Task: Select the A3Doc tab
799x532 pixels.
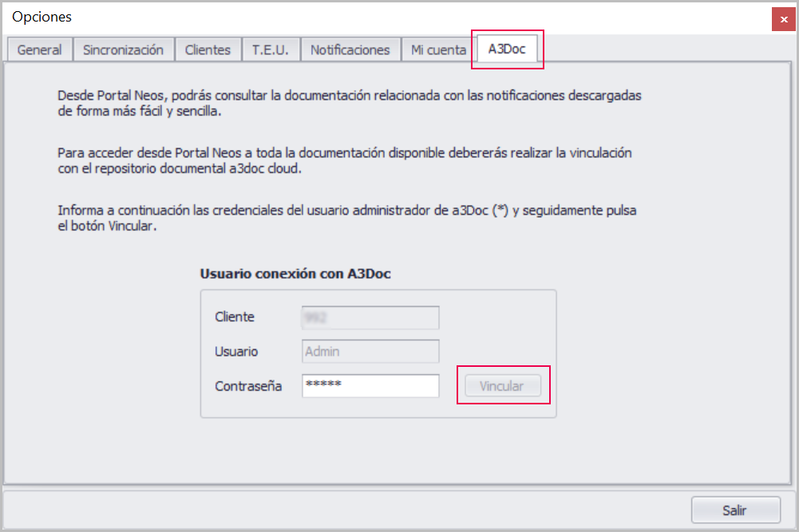Action: click(x=507, y=49)
